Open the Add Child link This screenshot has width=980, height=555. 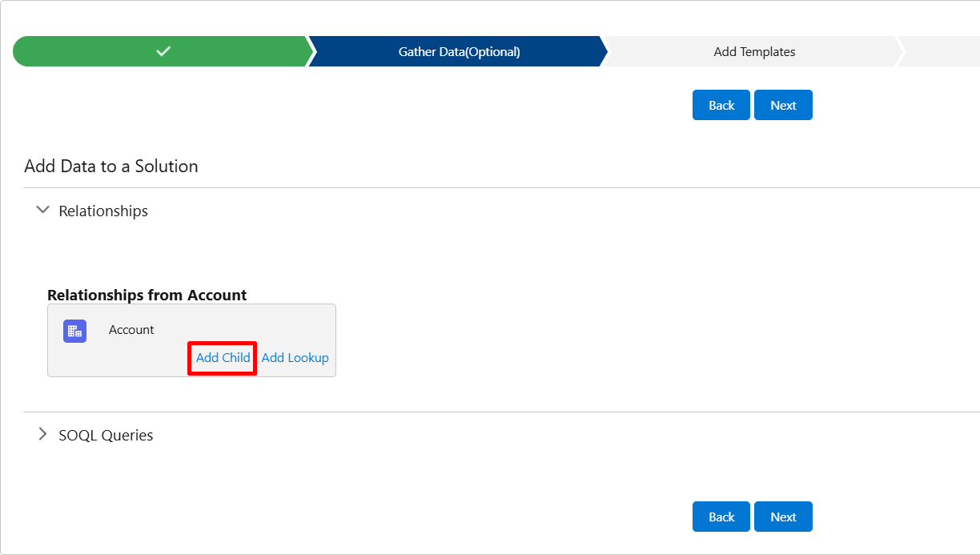tap(223, 358)
